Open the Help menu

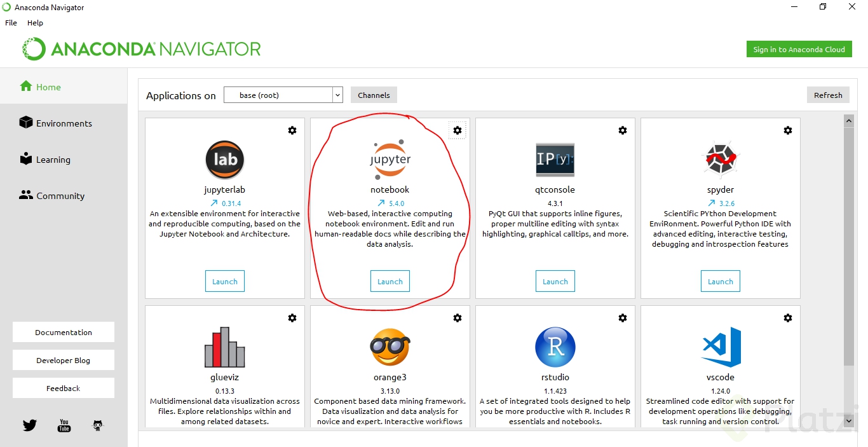(35, 22)
